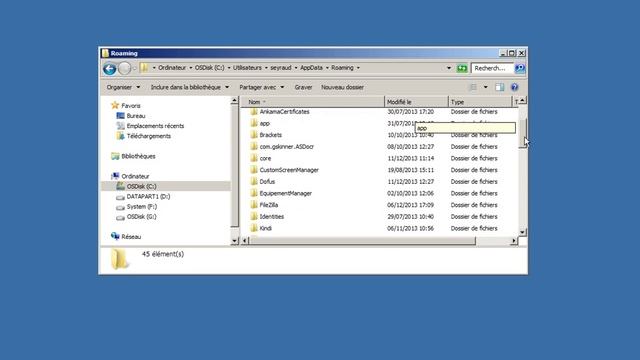Select OSDisk (C:) in the navigation tree
The image size is (640, 360).
click(141, 187)
